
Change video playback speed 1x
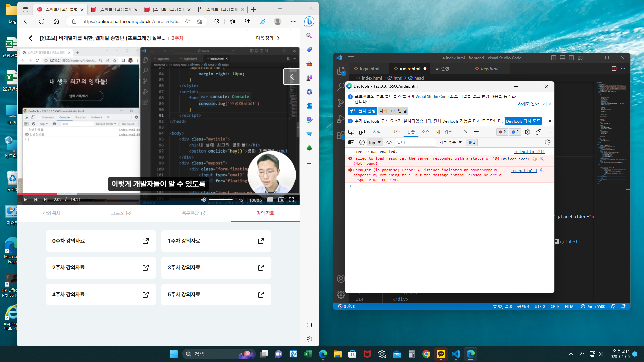pos(241,200)
